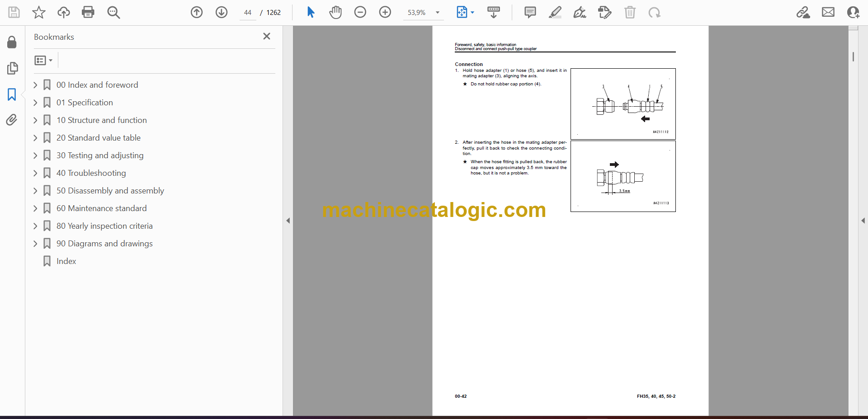Open the sign document pen tool

pos(580,12)
